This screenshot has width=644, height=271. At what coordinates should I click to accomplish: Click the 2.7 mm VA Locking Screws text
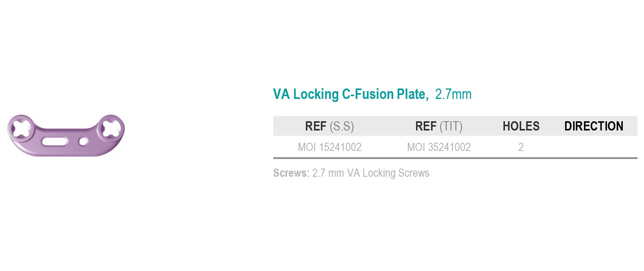[371, 173]
